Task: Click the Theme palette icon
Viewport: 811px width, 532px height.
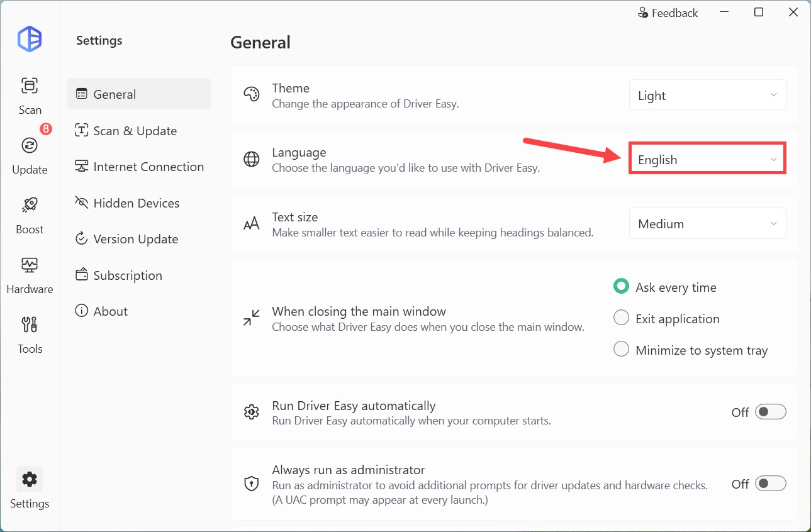Action: coord(251,95)
